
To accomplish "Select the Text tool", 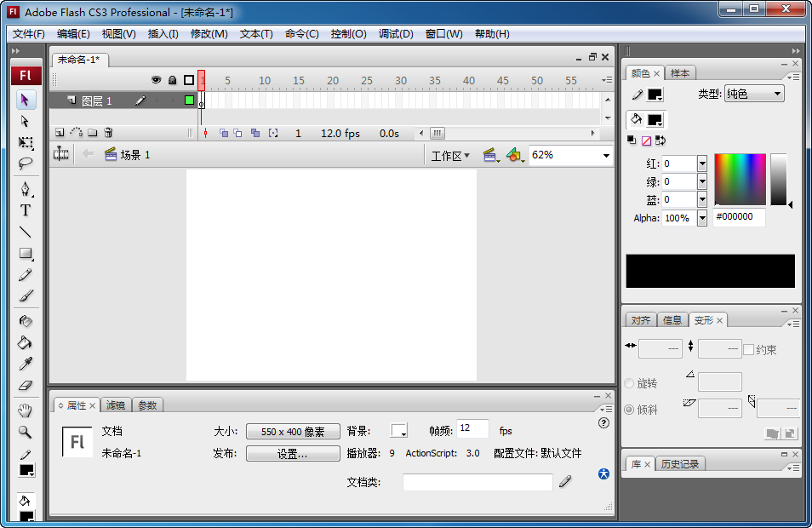I will coord(26,210).
